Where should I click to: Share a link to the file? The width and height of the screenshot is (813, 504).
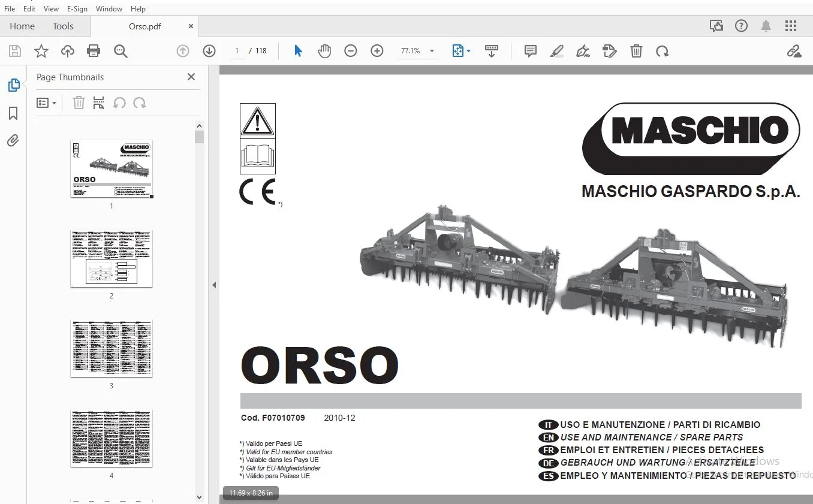tap(794, 52)
